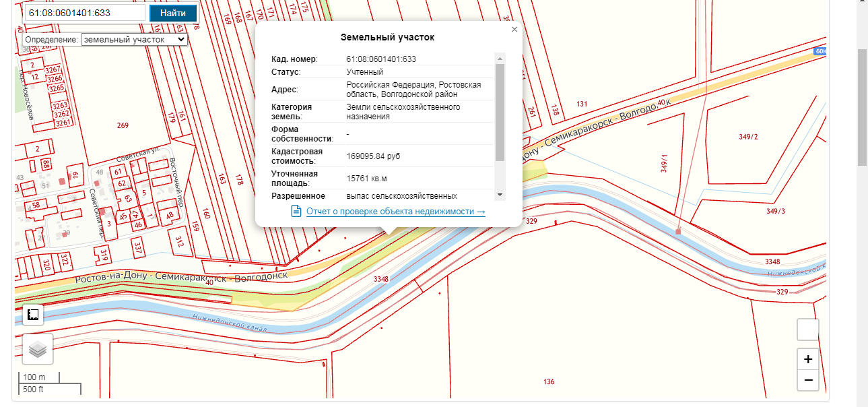
Task: Select parcel 269 on the map
Action: coord(122,125)
